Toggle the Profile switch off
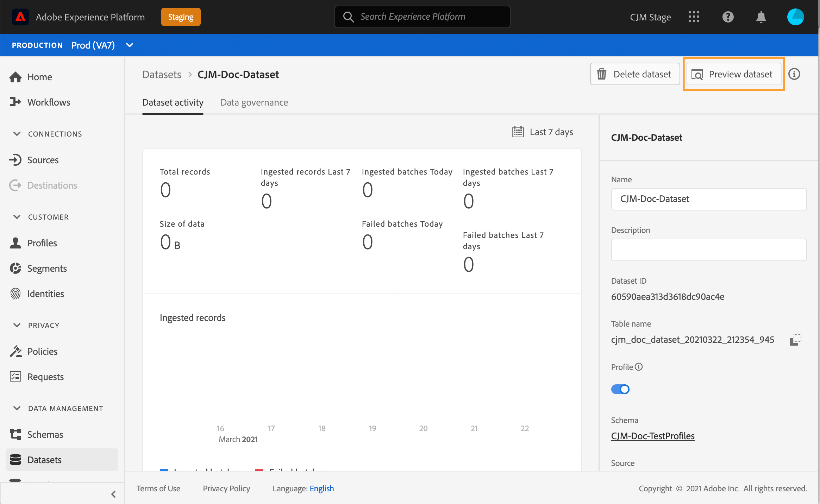The image size is (820, 504). (x=620, y=389)
